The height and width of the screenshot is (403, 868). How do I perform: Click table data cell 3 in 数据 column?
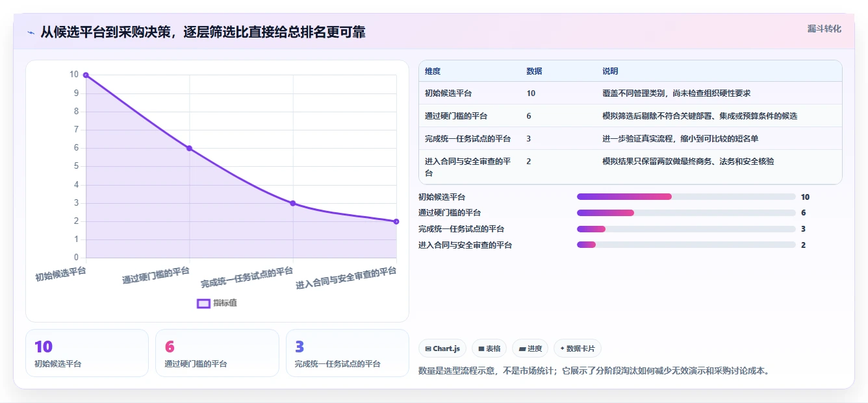[x=529, y=139]
